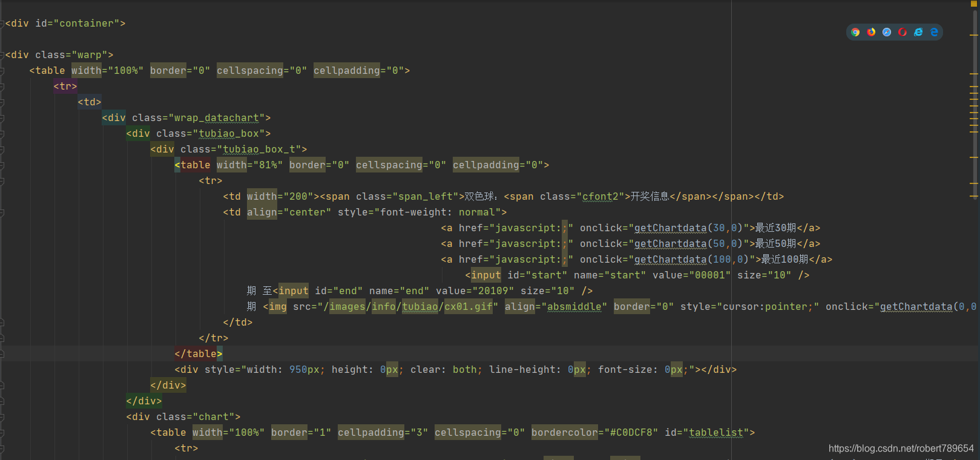This screenshot has height=460, width=980.
Task: Collapse the td align="center" fold marker
Action: click(x=2, y=212)
